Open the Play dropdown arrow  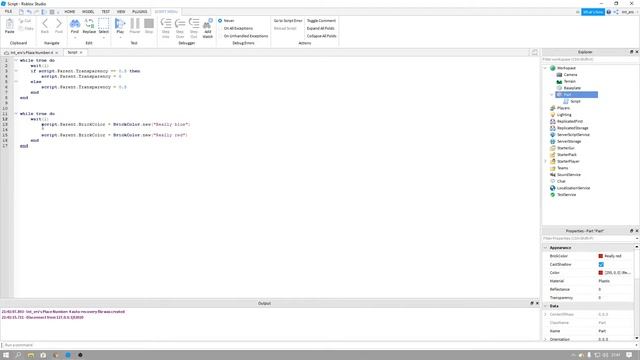coord(120,38)
